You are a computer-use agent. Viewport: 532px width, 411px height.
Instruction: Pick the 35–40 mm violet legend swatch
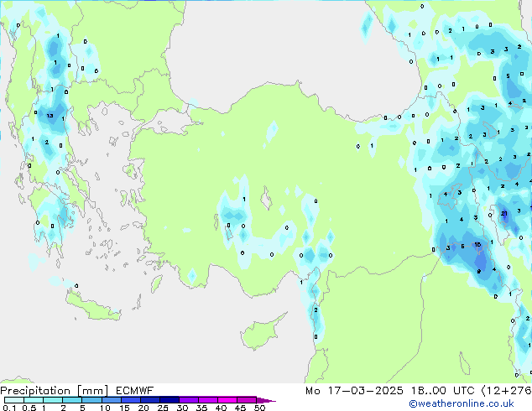coord(207,400)
